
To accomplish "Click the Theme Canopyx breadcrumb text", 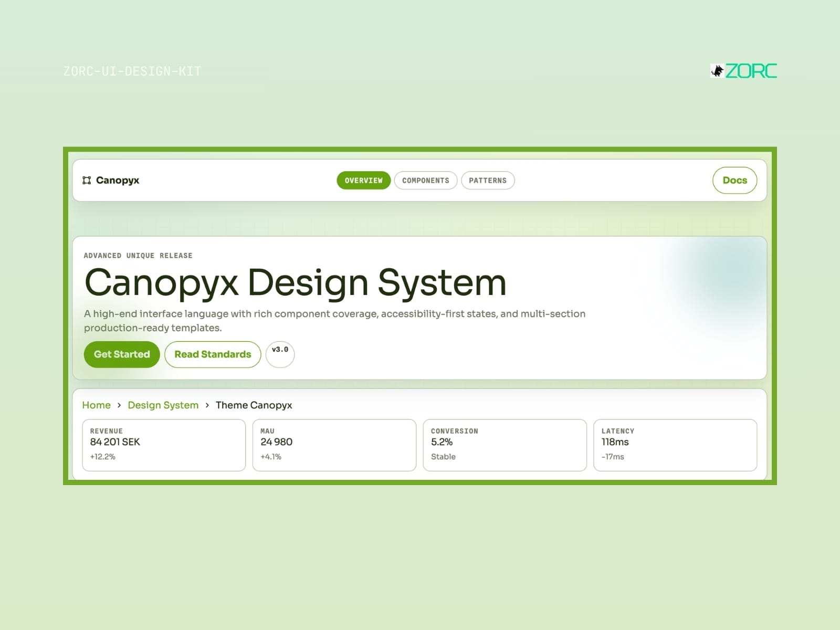I will click(x=254, y=405).
